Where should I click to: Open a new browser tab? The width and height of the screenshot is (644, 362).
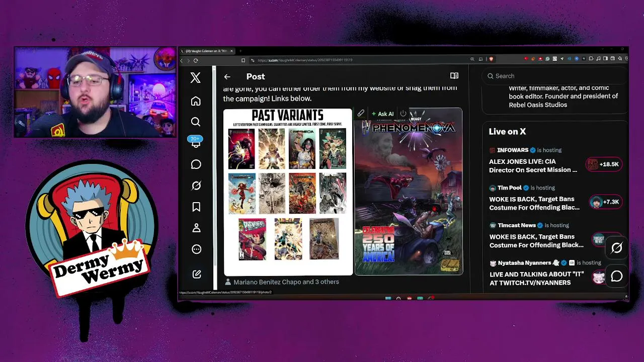240,51
